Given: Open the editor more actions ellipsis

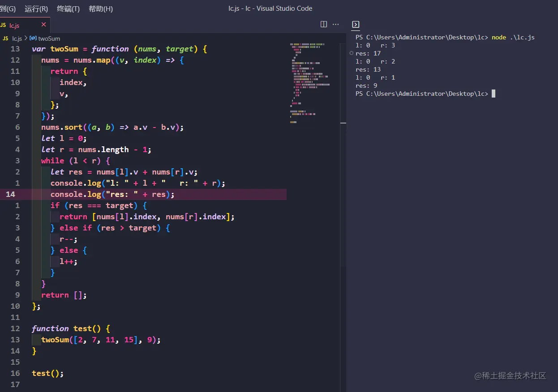Looking at the screenshot, I should pos(336,24).
